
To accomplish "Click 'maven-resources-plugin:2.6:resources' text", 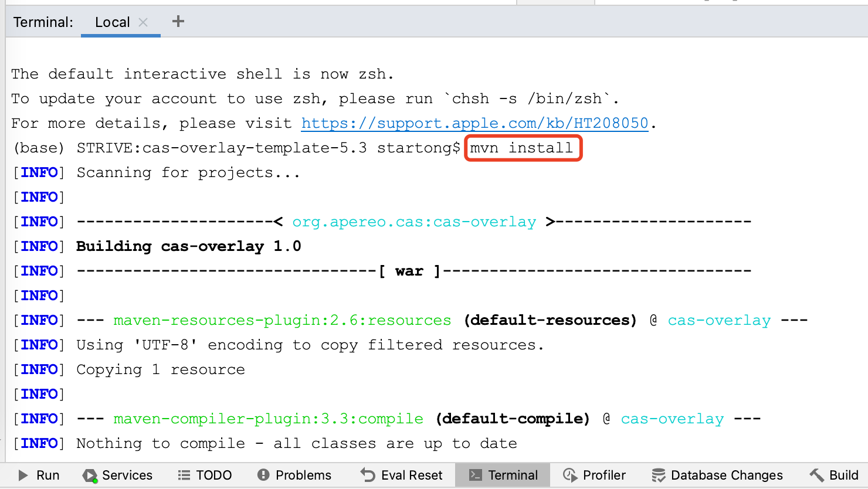I will 282,320.
